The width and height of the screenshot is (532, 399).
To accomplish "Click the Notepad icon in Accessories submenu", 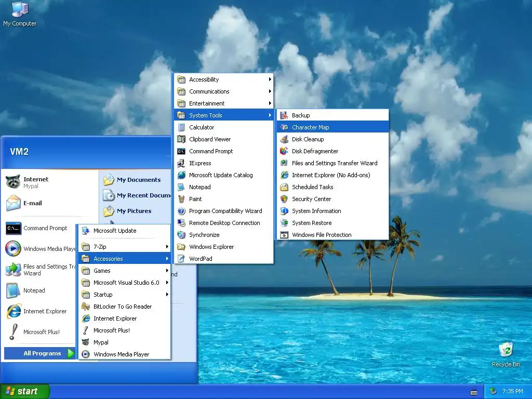I will (181, 187).
